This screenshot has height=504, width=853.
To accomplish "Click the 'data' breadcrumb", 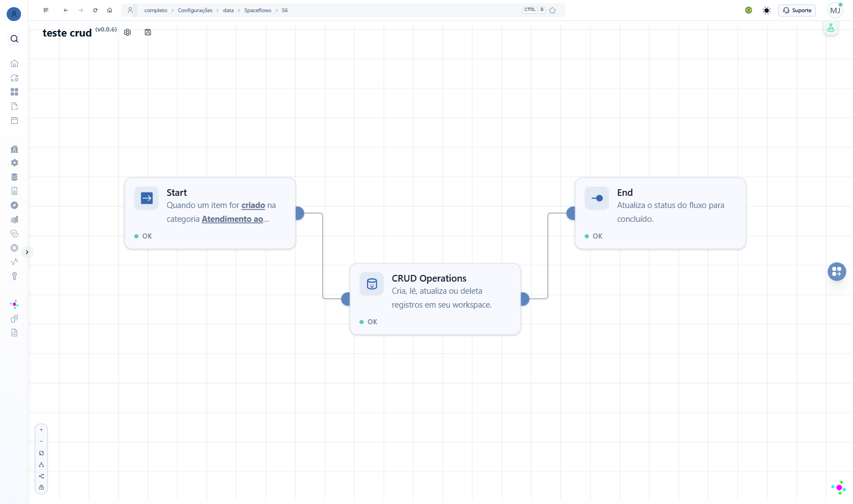I will [228, 11].
